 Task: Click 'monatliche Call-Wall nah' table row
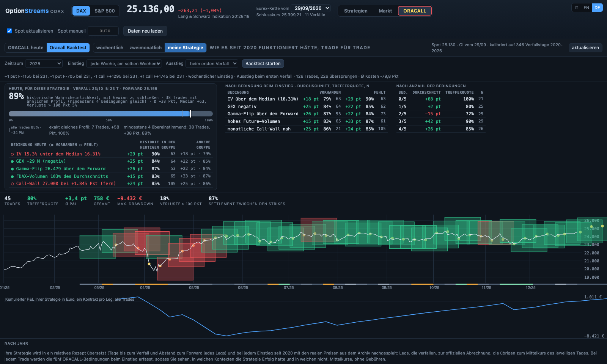[307, 129]
